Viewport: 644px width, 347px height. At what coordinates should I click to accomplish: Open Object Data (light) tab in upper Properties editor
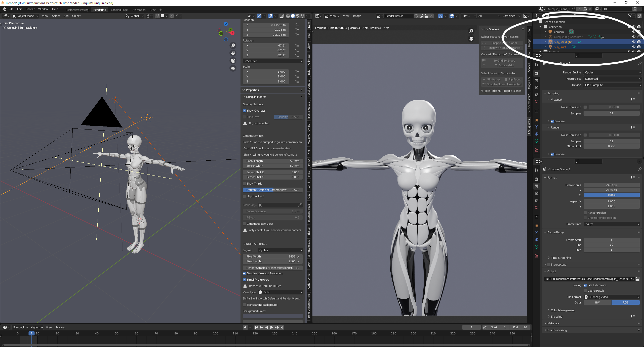[537, 141]
